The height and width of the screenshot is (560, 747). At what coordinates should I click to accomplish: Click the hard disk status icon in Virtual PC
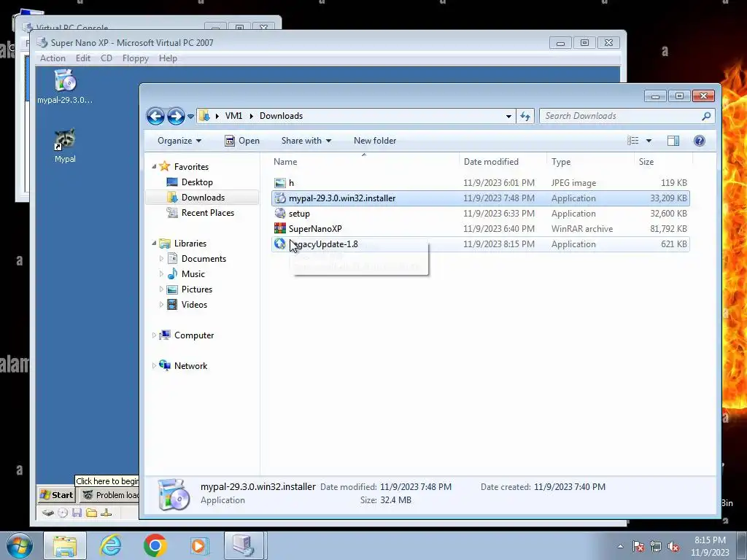[47, 513]
